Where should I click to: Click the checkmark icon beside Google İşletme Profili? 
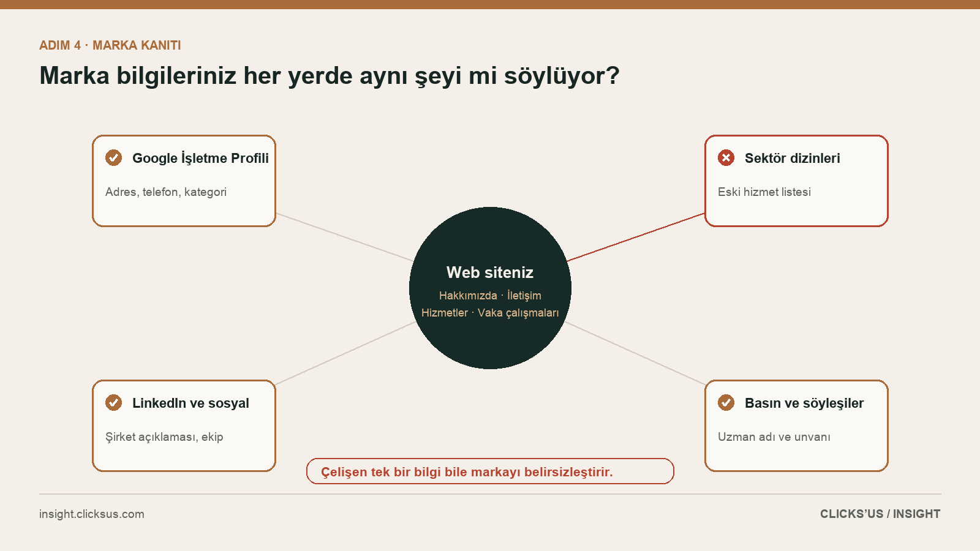113,157
